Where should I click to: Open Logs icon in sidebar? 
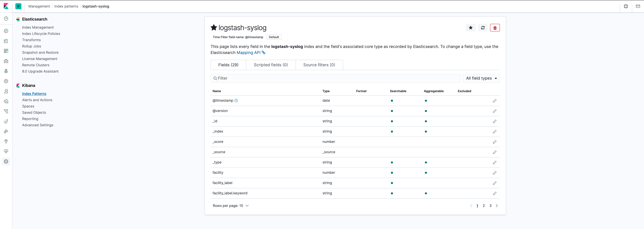[6, 101]
